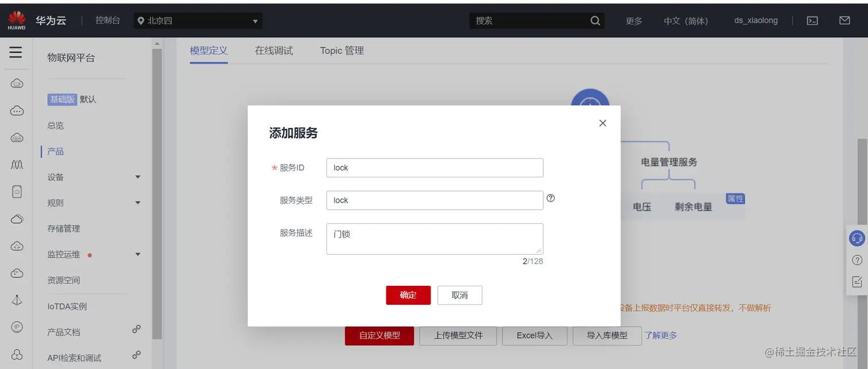Close the 添加服务 dialog with X
Viewport: 868px width, 369px height.
(603, 123)
